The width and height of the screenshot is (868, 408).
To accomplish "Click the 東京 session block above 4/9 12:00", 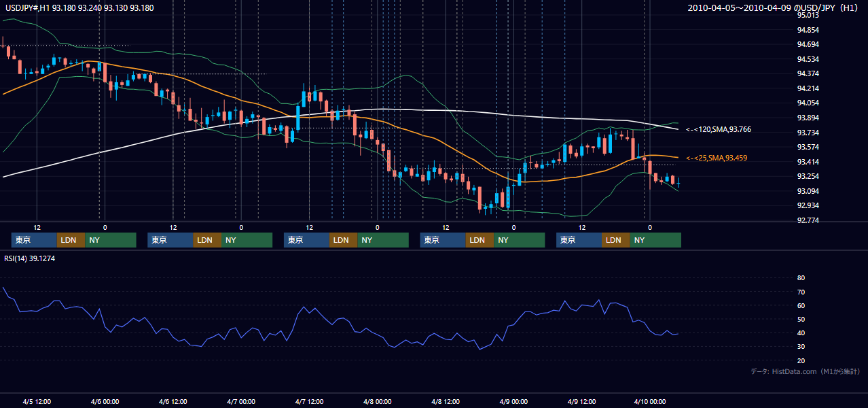I will tap(579, 240).
